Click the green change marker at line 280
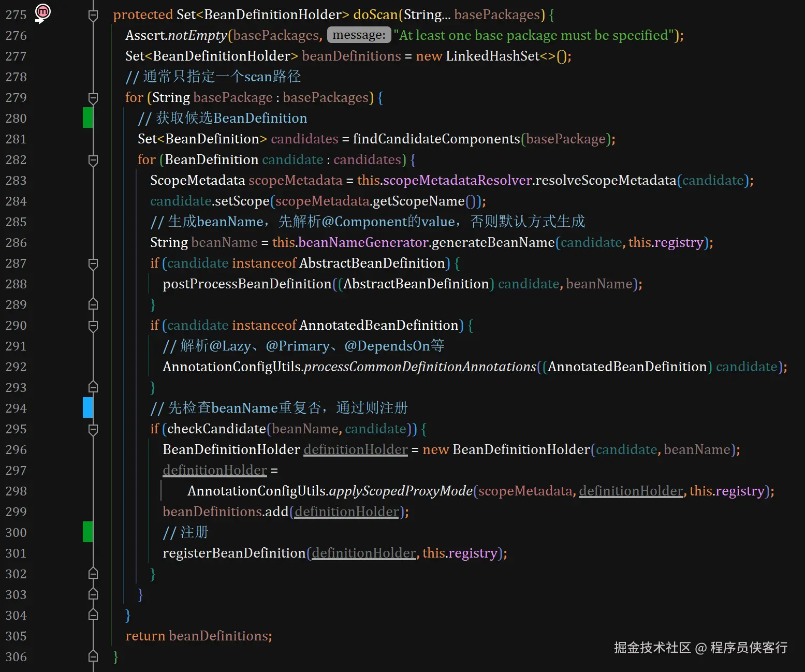The image size is (805, 672). [x=88, y=118]
